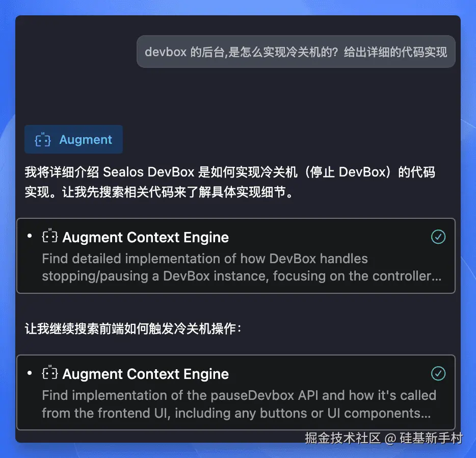
Task: Select the Augment name label in the blue badge
Action: tap(86, 140)
